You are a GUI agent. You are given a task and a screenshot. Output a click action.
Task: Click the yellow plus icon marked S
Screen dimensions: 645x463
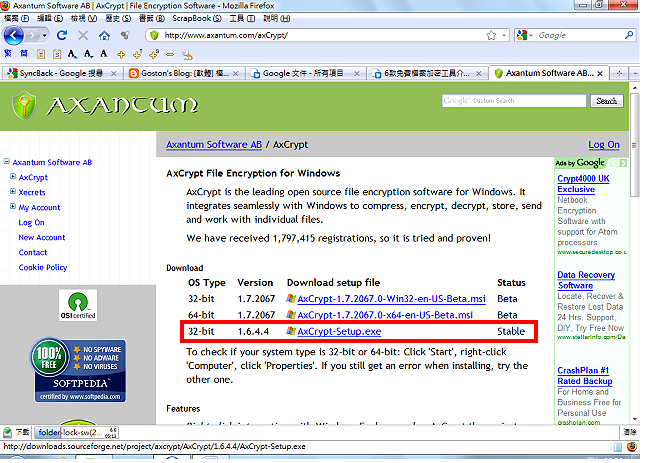(x=154, y=54)
